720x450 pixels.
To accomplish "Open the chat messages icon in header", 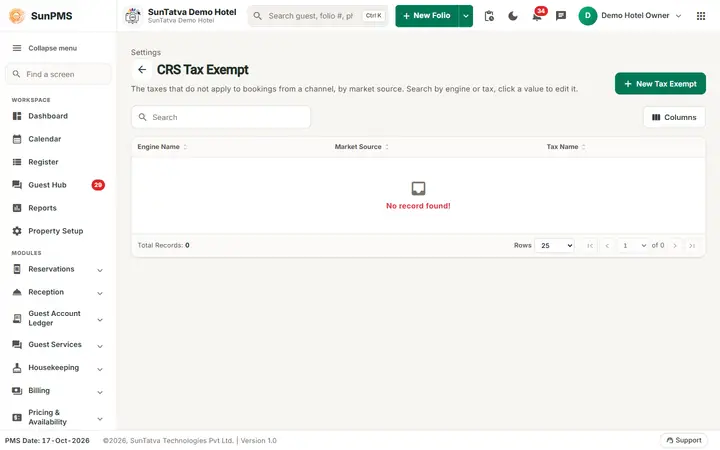I will (x=561, y=16).
